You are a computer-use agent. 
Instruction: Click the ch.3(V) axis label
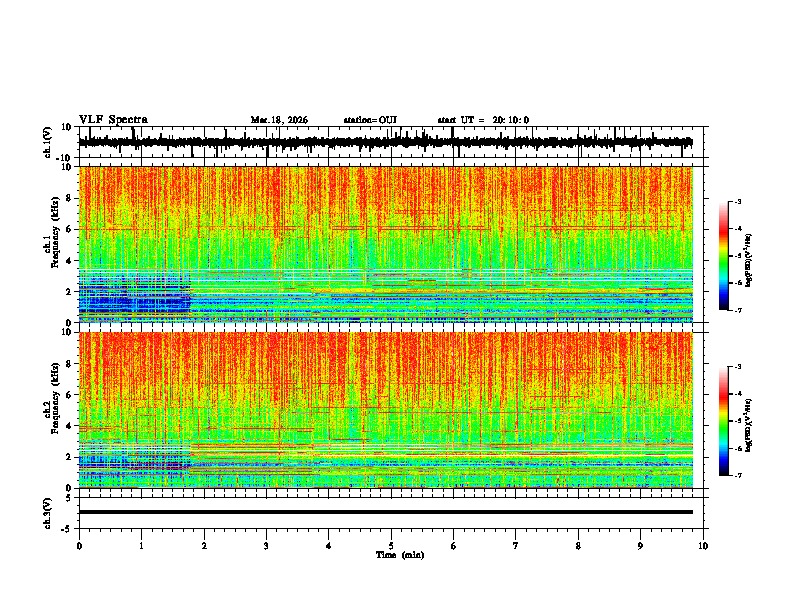click(48, 513)
